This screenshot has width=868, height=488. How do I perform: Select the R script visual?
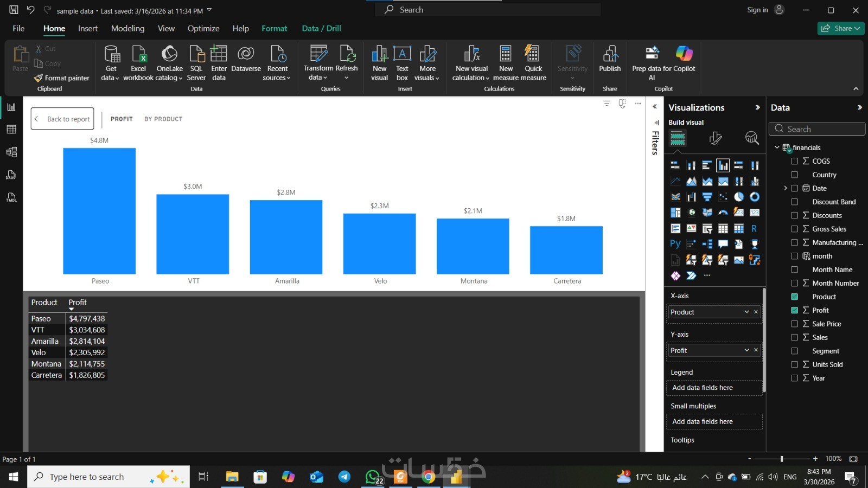[x=755, y=228]
